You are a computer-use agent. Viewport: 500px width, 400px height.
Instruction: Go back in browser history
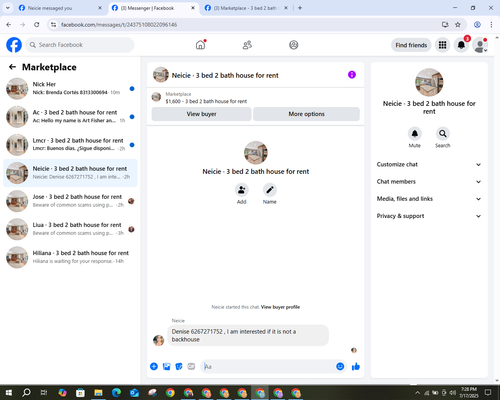pos(9,24)
